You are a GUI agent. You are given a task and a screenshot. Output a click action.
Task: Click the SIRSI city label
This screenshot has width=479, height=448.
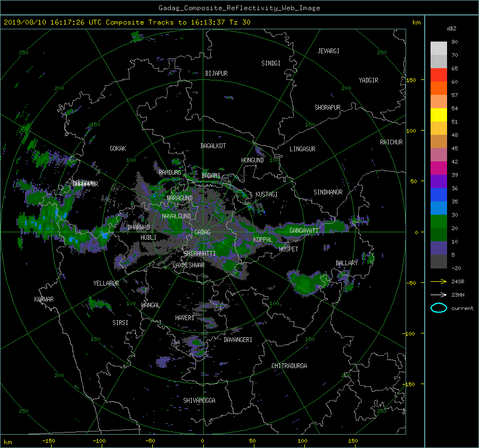click(x=120, y=323)
